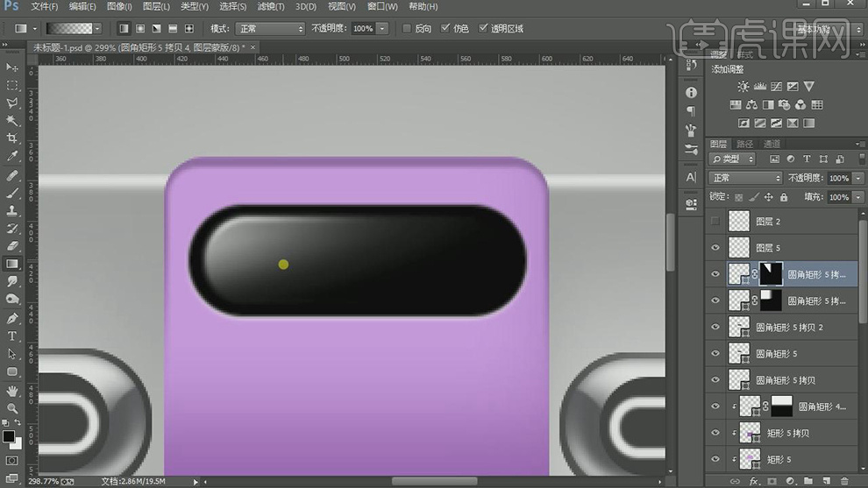Open the 编辑(E) menu

pyautogui.click(x=82, y=7)
